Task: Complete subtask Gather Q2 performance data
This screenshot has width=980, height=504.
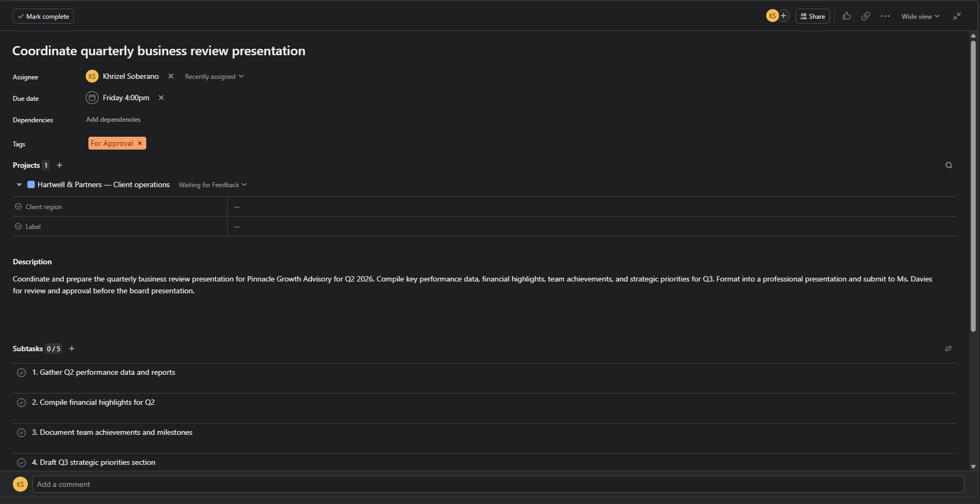Action: click(x=21, y=373)
